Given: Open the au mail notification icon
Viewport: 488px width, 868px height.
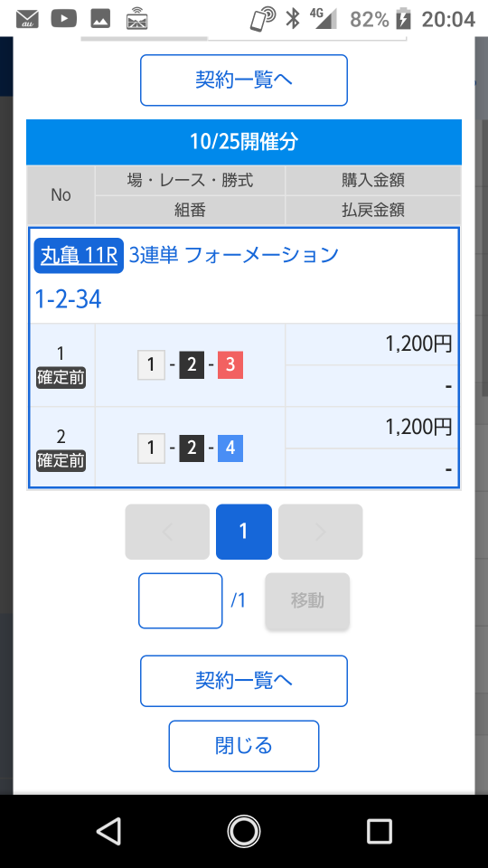Looking at the screenshot, I should click(27, 19).
